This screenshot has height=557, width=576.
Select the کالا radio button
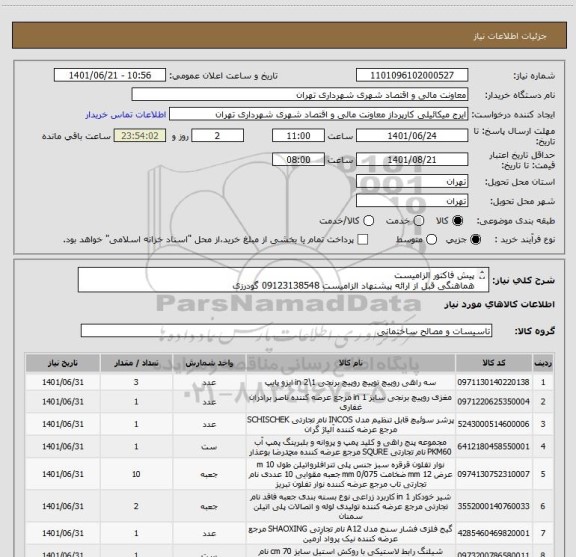tap(458, 221)
